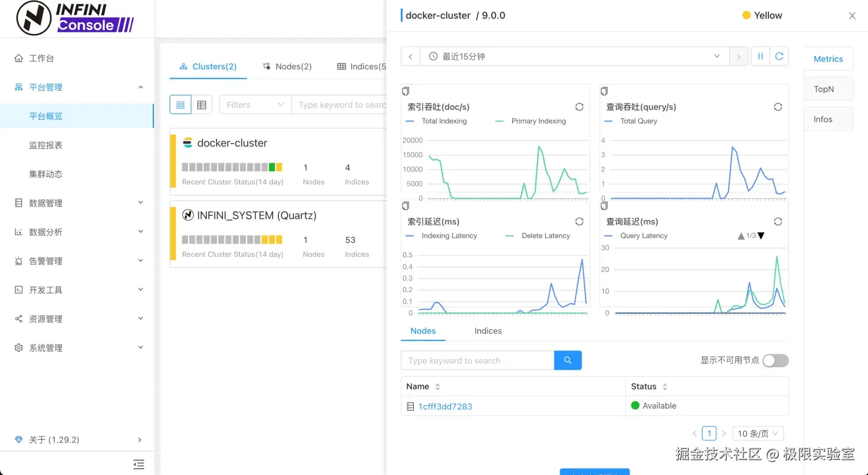Toggle Delete Latency legend series
Image resolution: width=868 pixels, height=475 pixels.
pyautogui.click(x=538, y=235)
